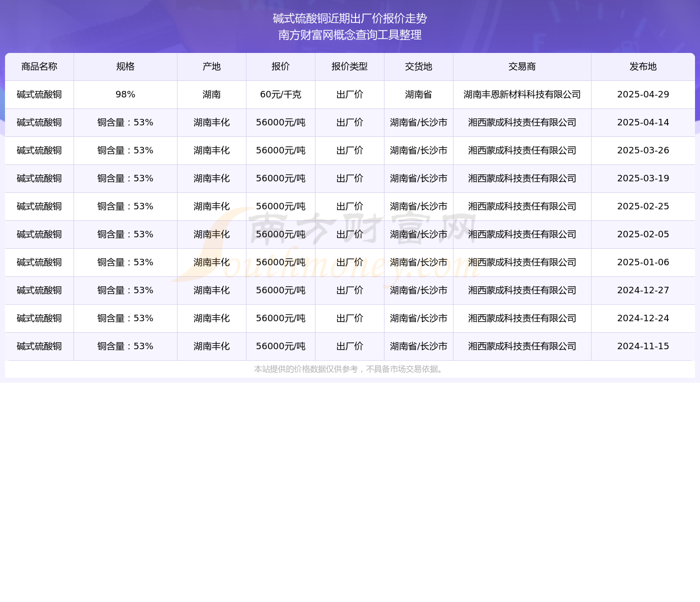This screenshot has height=602, width=700.
Task: Click the 报价类型 column header
Action: [x=349, y=67]
